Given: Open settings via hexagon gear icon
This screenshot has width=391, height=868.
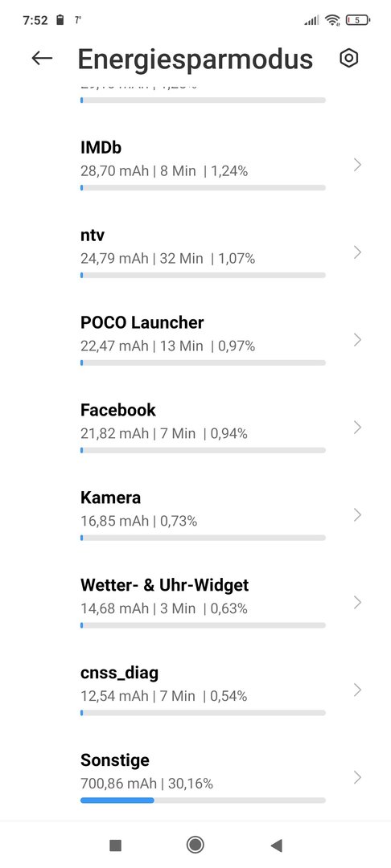Looking at the screenshot, I should point(349,58).
